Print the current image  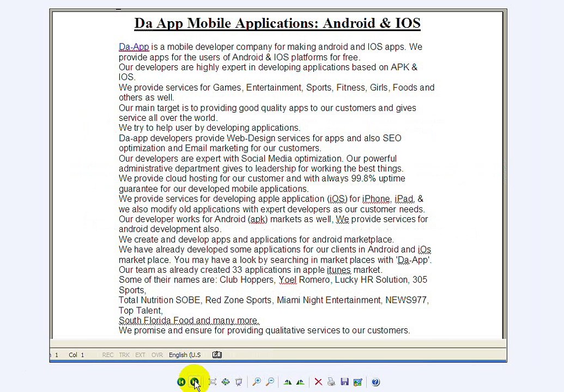click(331, 382)
